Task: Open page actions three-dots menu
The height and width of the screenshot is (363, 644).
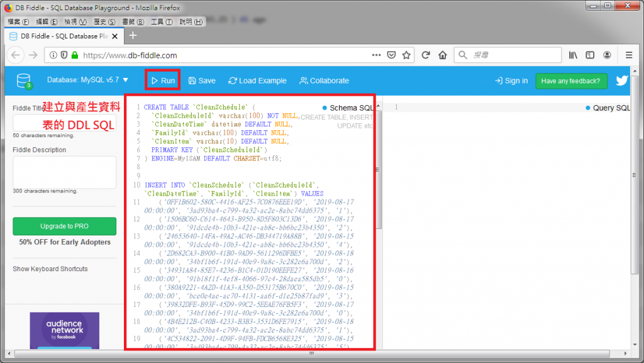Action: (x=376, y=55)
